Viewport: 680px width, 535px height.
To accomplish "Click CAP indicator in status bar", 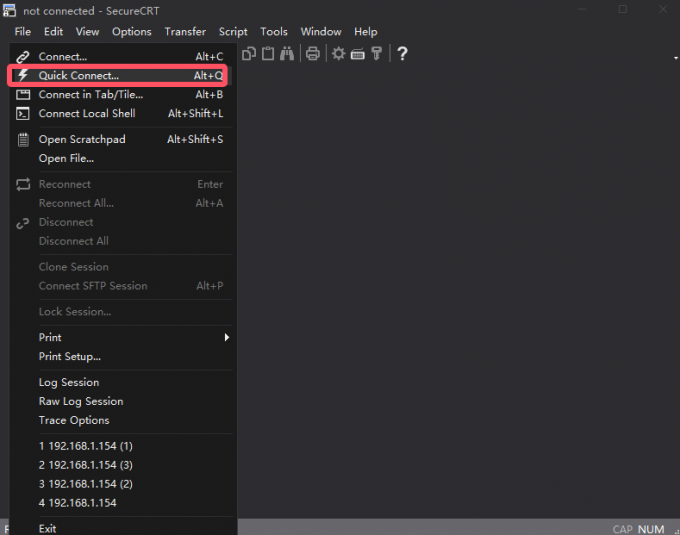I will (622, 529).
